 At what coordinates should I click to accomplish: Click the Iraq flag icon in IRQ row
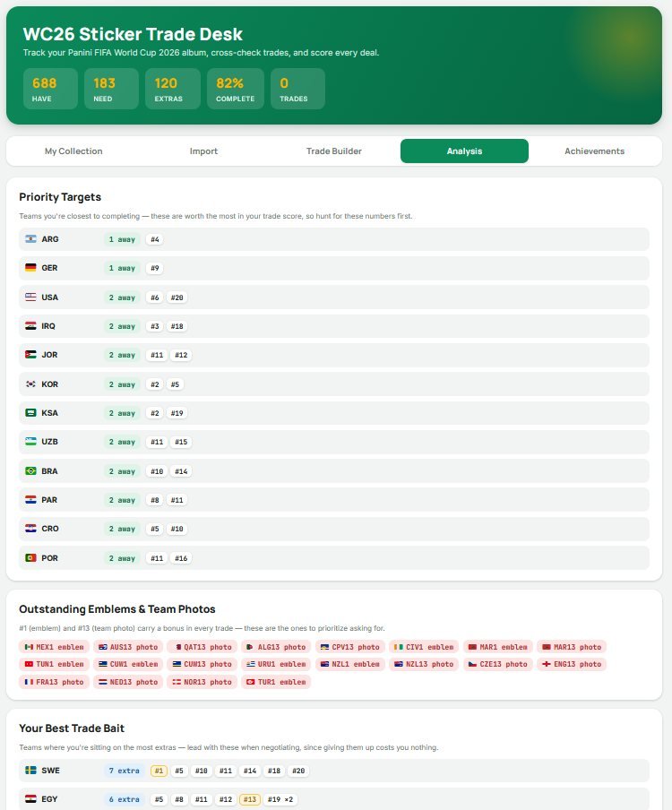point(31,326)
